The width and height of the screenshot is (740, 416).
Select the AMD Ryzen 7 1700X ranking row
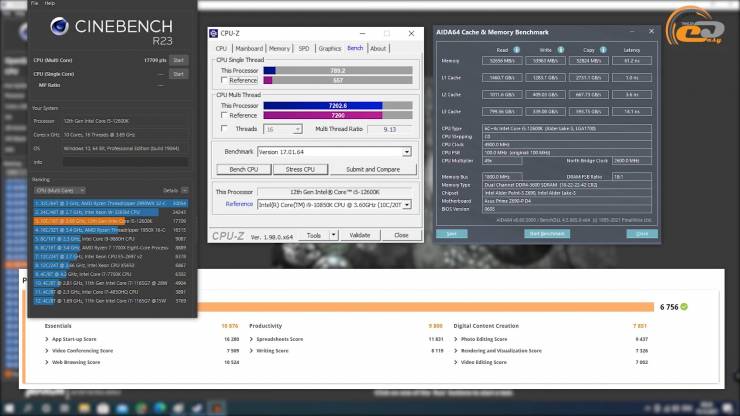click(110, 247)
